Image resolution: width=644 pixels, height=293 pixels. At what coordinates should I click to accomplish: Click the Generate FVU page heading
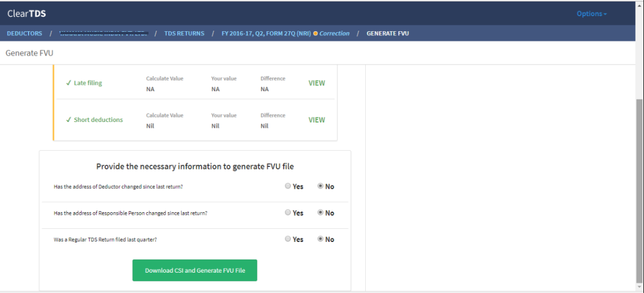tap(29, 53)
